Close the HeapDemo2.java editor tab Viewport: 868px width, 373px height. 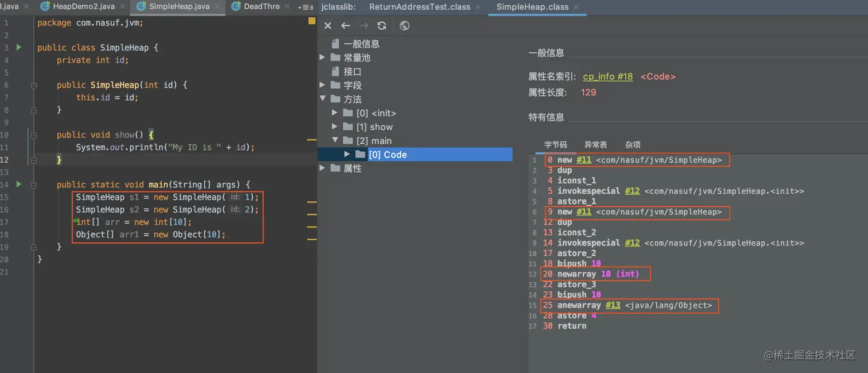pos(123,7)
